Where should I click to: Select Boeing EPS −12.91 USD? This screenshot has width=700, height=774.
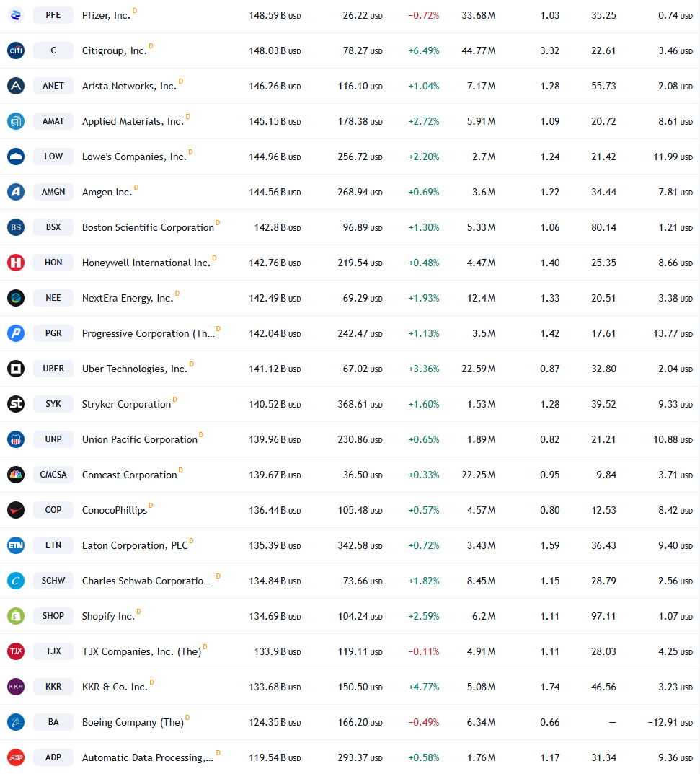tap(670, 722)
